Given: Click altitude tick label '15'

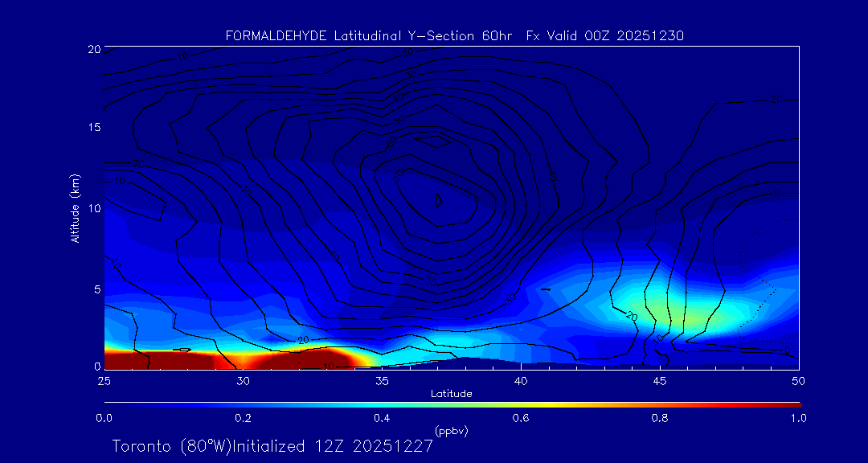Looking at the screenshot, I should 93,128.
